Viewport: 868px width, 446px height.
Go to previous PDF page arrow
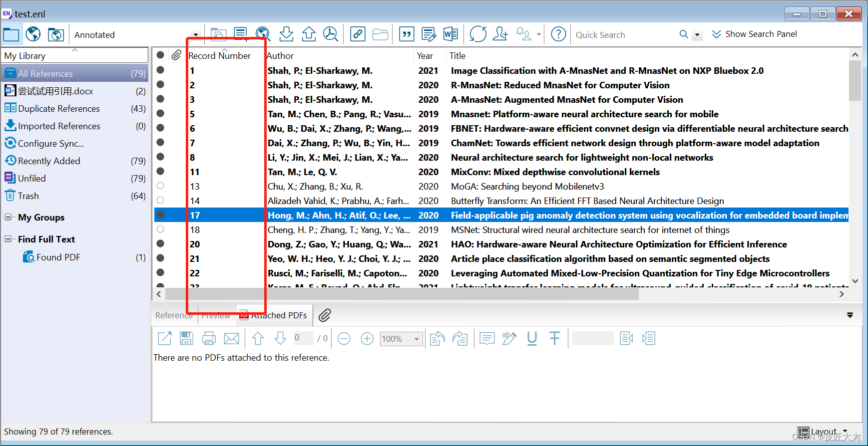pos(258,338)
